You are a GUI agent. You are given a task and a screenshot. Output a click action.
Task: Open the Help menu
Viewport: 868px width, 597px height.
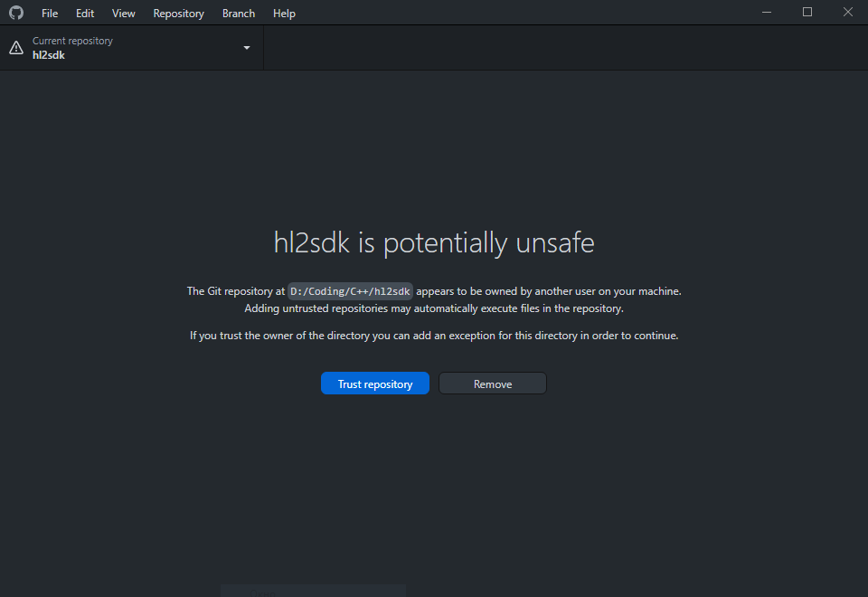click(284, 13)
